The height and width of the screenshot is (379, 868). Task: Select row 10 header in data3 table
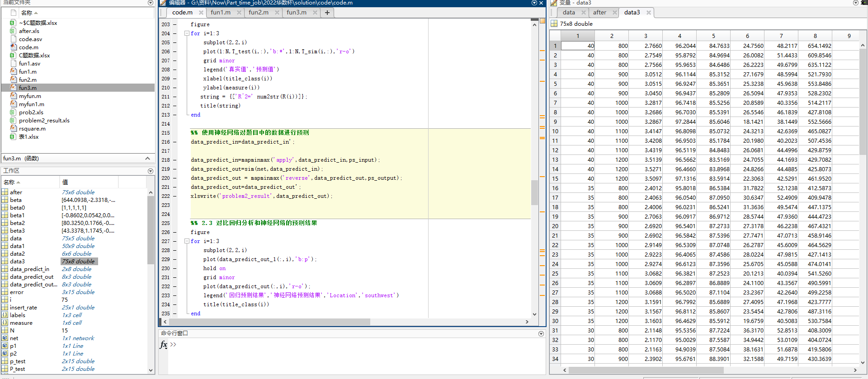coord(555,131)
